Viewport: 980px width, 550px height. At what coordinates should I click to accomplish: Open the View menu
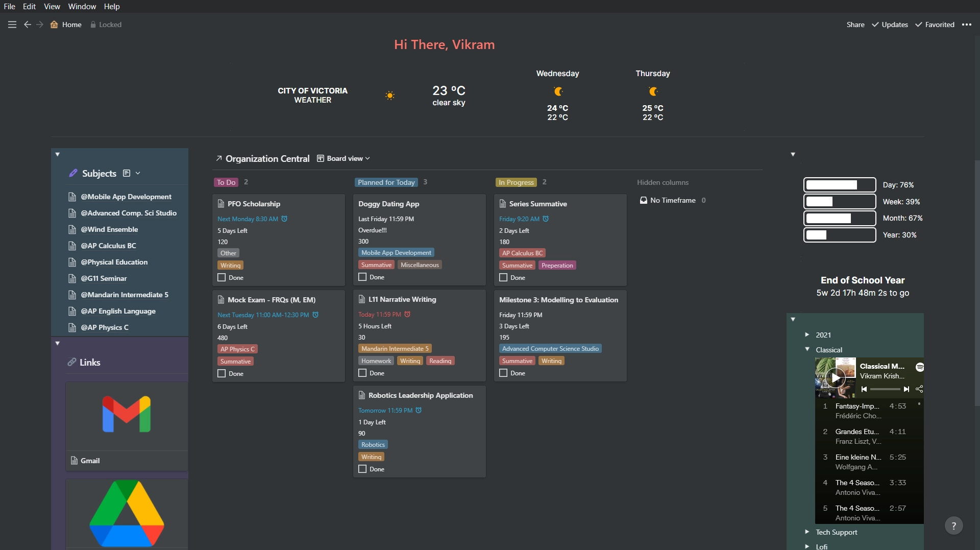(x=52, y=6)
